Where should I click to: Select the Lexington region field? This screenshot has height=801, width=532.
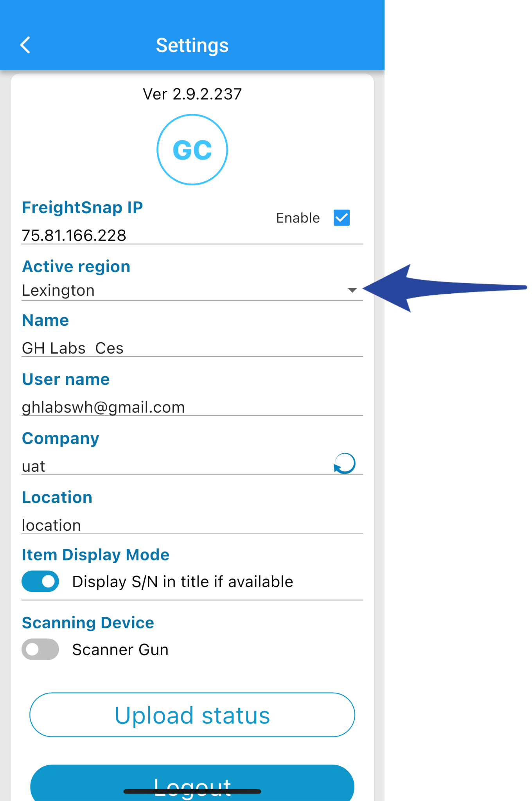point(176,291)
